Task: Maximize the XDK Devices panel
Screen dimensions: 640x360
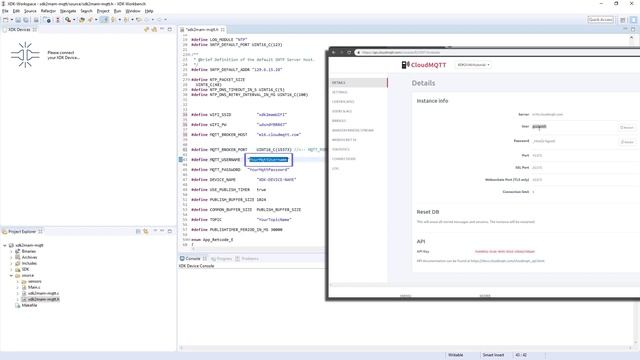Action: tap(170, 29)
